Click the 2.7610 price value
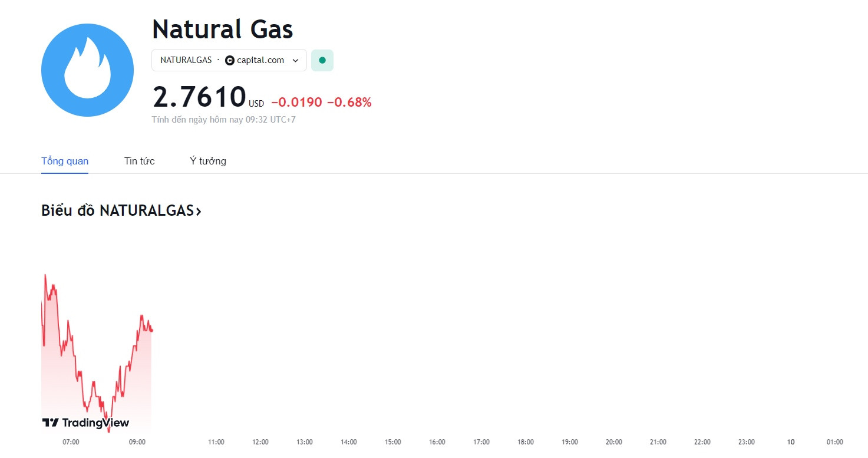868x458 pixels. 199,97
